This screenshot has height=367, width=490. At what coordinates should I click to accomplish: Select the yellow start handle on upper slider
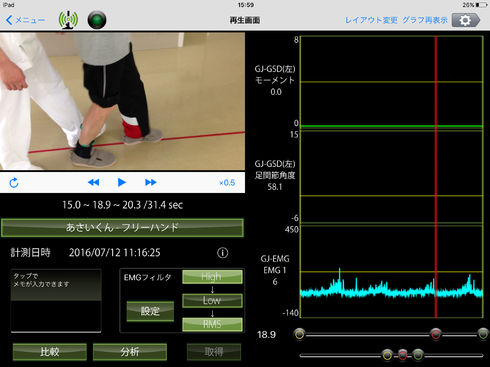pos(300,334)
